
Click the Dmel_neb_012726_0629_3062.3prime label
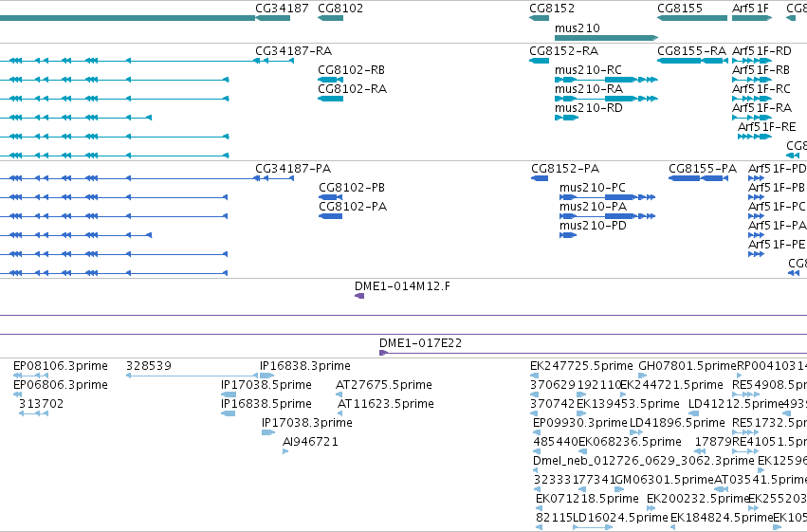[643, 461]
